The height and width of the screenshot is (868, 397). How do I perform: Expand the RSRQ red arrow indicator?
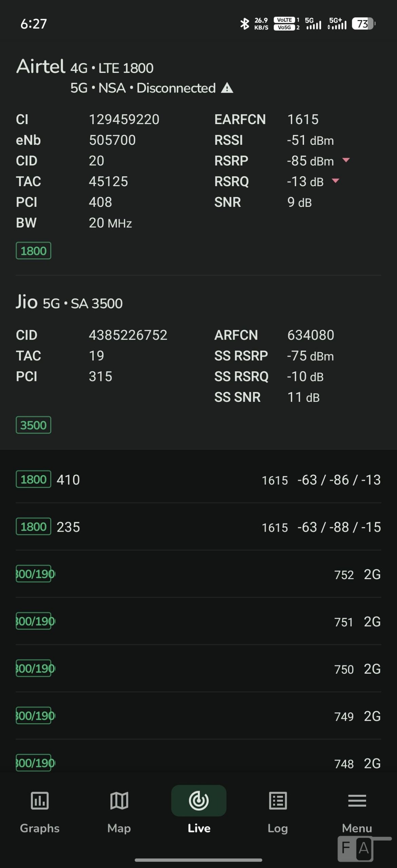[336, 181]
